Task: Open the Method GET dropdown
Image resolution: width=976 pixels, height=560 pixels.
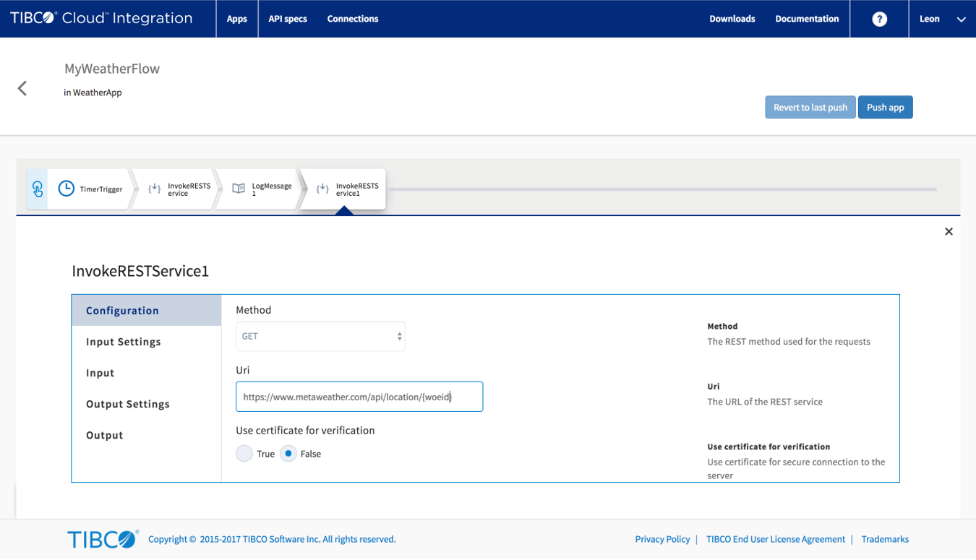Action: click(320, 337)
